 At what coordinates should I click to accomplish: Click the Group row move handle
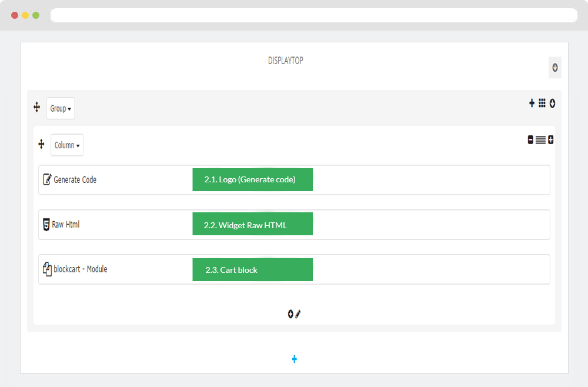[36, 107]
